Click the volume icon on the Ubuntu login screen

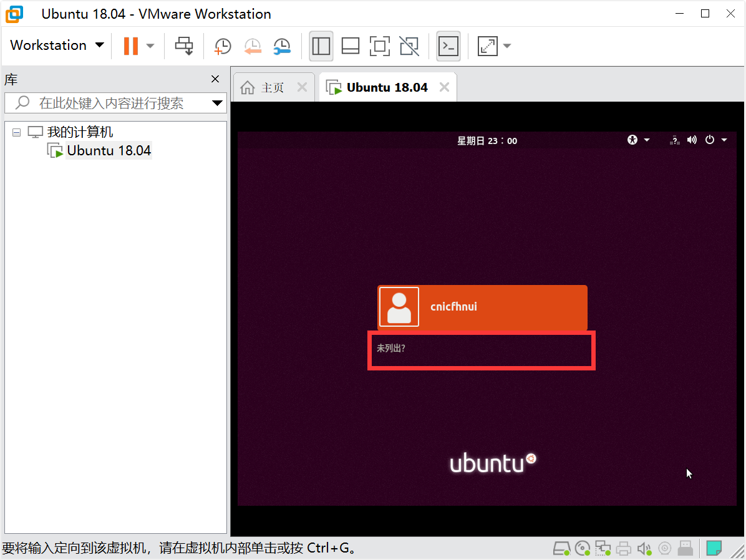coord(692,140)
